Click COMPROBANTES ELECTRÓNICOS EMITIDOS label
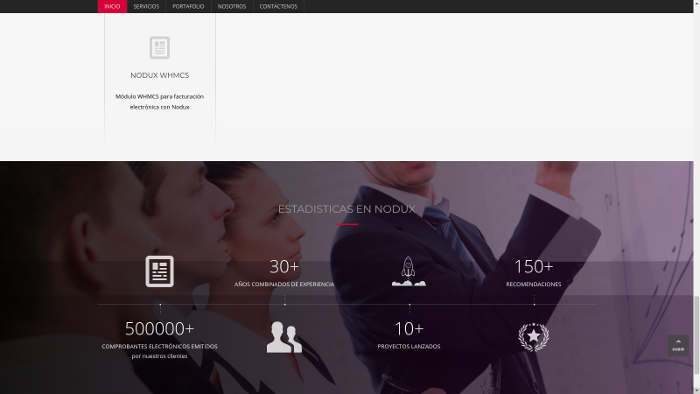 pos(159,346)
